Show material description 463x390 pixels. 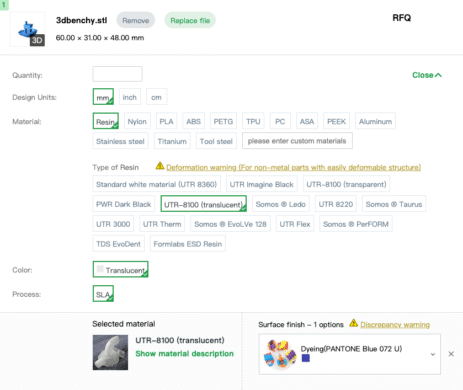point(184,353)
